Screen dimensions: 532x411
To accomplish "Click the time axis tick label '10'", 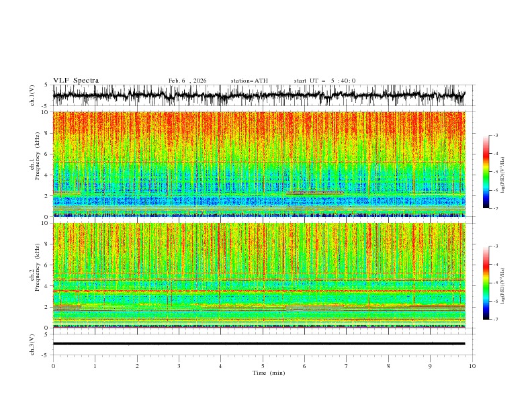I will pyautogui.click(x=472, y=366).
